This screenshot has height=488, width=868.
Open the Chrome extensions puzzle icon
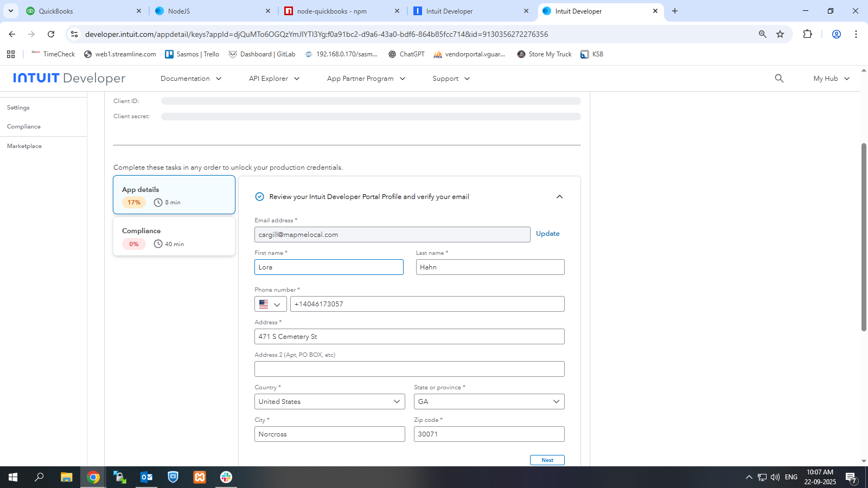[807, 34]
